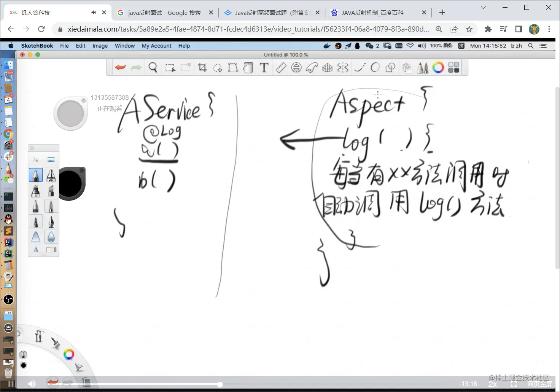Toggle predictive stroke tool

click(375, 68)
